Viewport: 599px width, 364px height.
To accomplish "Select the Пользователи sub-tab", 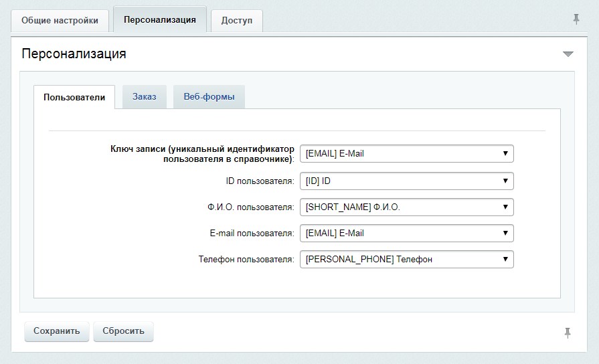I will (x=74, y=97).
